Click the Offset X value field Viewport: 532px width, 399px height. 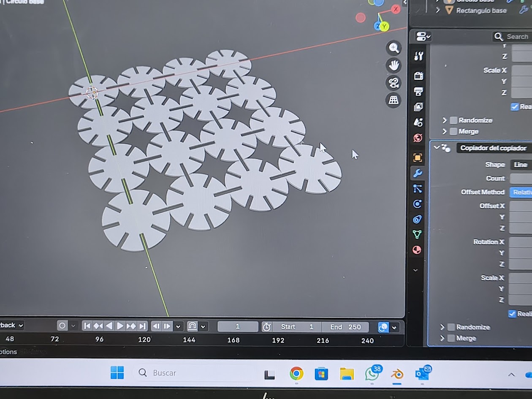coord(521,206)
